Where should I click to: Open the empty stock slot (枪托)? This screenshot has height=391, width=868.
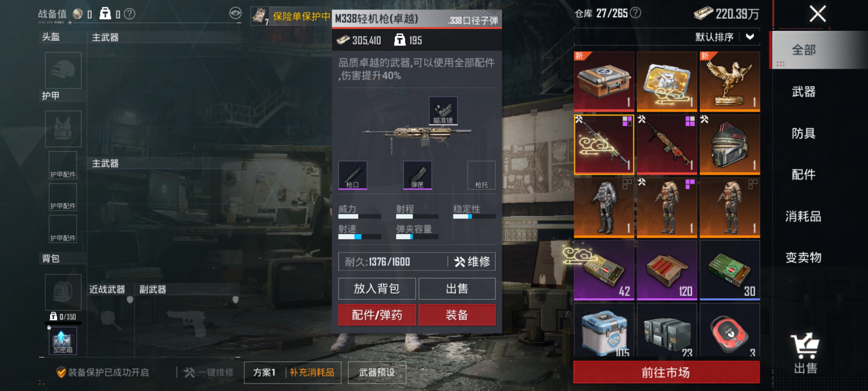point(481,175)
